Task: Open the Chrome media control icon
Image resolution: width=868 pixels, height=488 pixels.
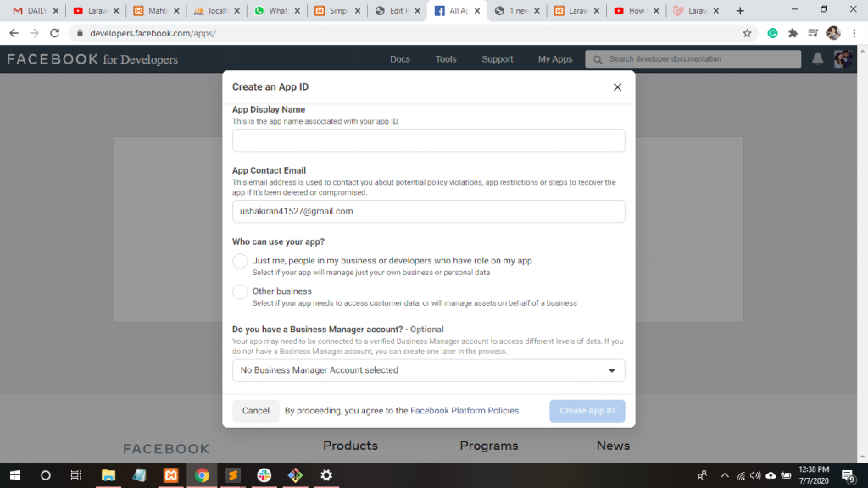Action: click(813, 33)
